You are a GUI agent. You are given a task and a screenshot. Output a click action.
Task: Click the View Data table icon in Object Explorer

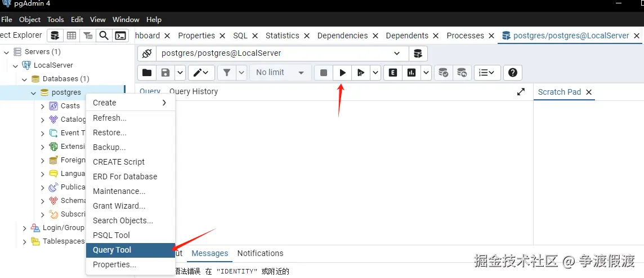click(71, 36)
